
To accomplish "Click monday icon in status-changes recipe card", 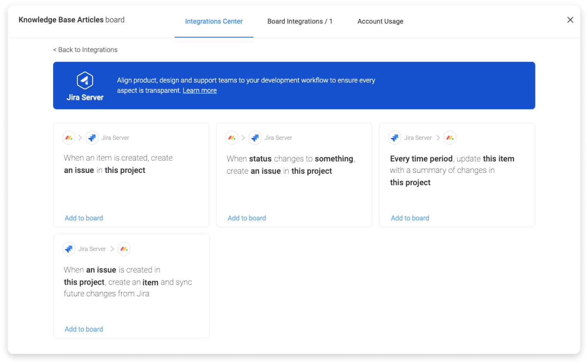I will tap(232, 138).
